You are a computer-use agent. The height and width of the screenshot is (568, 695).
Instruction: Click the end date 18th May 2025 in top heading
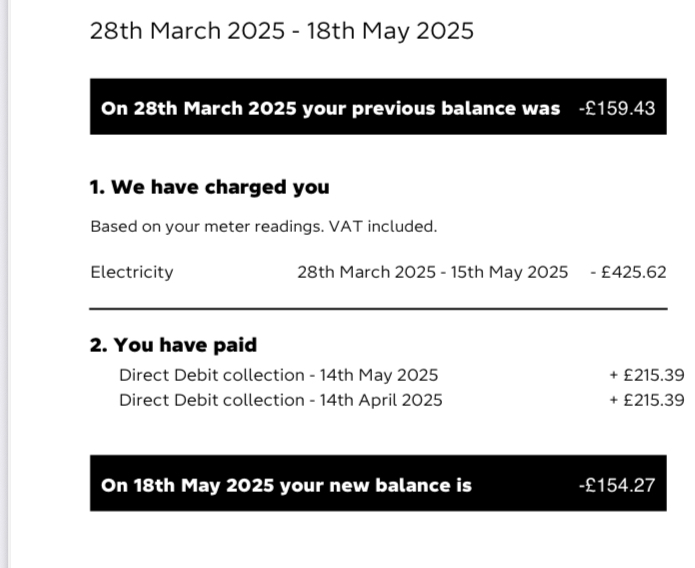(390, 31)
